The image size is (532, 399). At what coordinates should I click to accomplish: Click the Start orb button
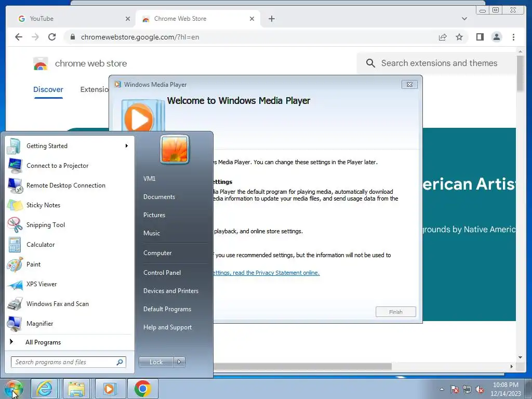pyautogui.click(x=14, y=389)
